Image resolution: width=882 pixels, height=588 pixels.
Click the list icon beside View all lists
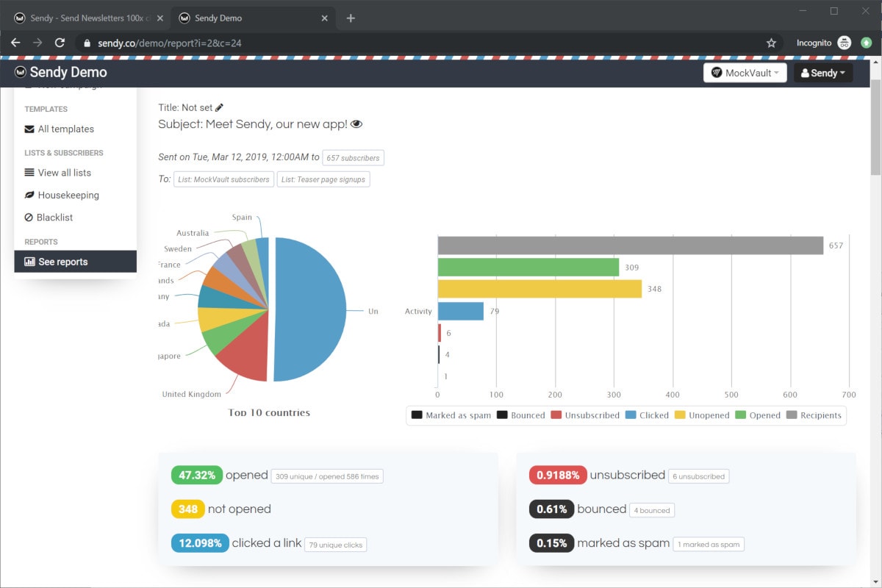pyautogui.click(x=29, y=173)
